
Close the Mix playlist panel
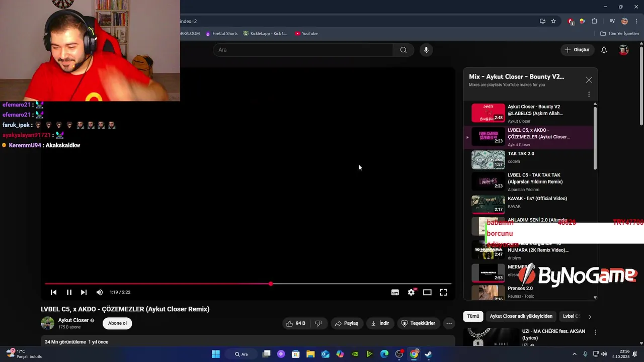589,80
